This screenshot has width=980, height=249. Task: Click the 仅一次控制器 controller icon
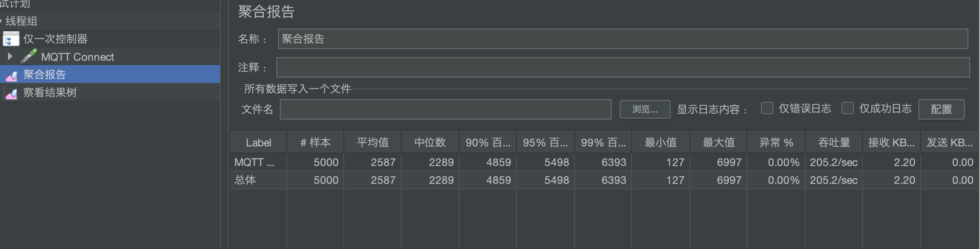click(x=11, y=39)
